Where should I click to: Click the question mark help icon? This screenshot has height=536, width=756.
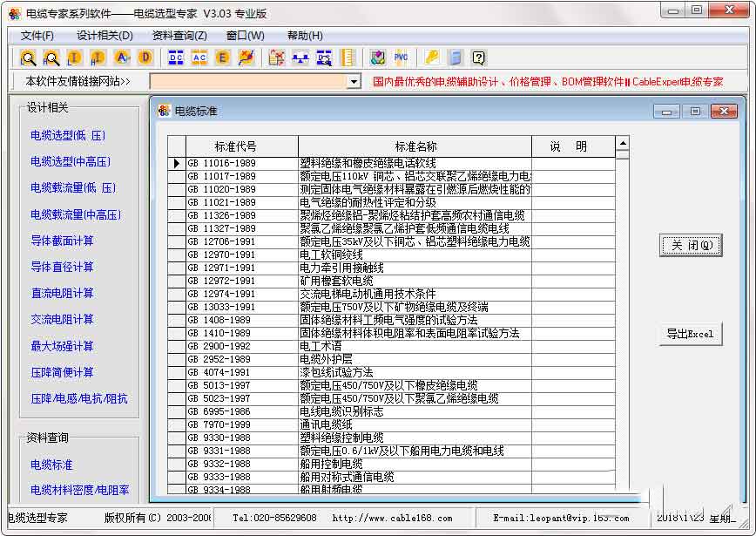[x=479, y=58]
